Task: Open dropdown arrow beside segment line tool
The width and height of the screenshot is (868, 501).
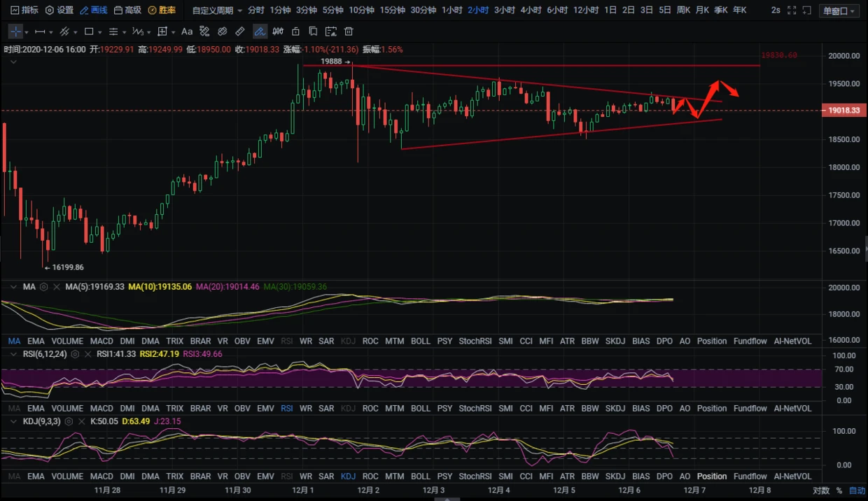Action: 51,32
